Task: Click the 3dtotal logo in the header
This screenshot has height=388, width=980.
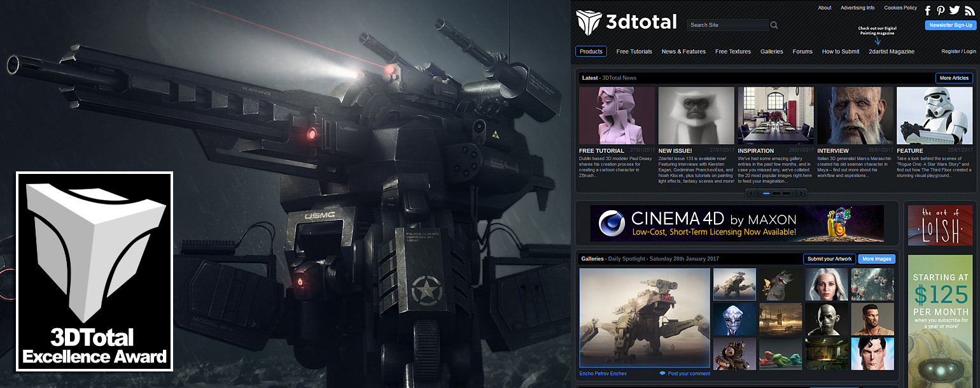Action: (626, 22)
